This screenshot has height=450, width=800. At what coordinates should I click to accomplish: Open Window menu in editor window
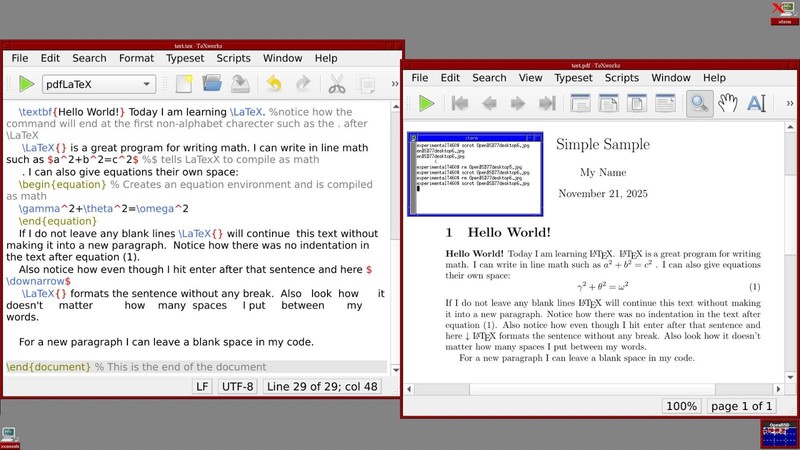pyautogui.click(x=283, y=58)
